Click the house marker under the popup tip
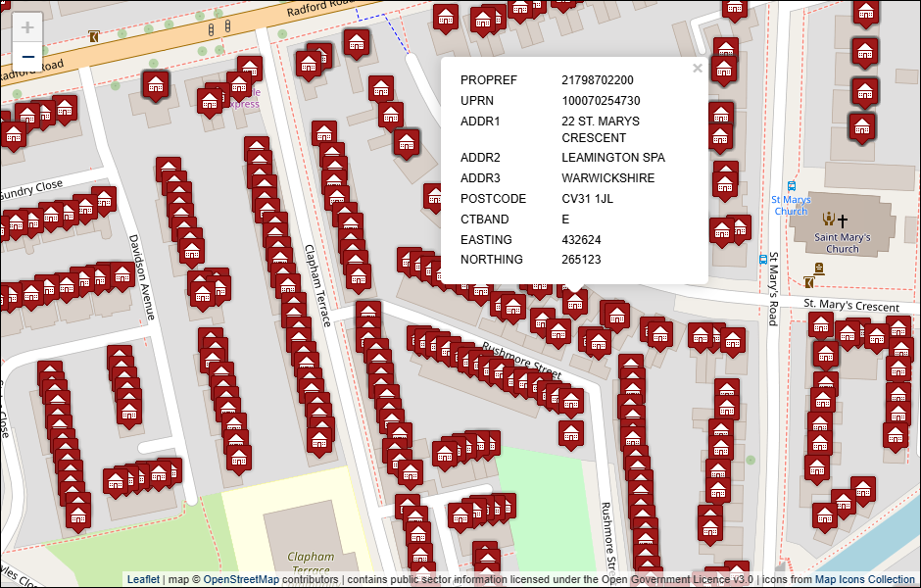The image size is (921, 588). coord(574,303)
